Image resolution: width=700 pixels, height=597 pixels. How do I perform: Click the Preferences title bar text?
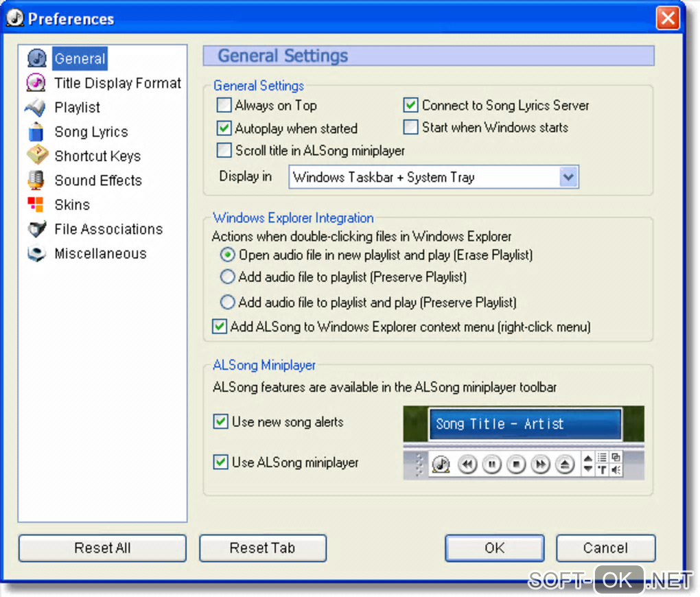click(x=71, y=19)
